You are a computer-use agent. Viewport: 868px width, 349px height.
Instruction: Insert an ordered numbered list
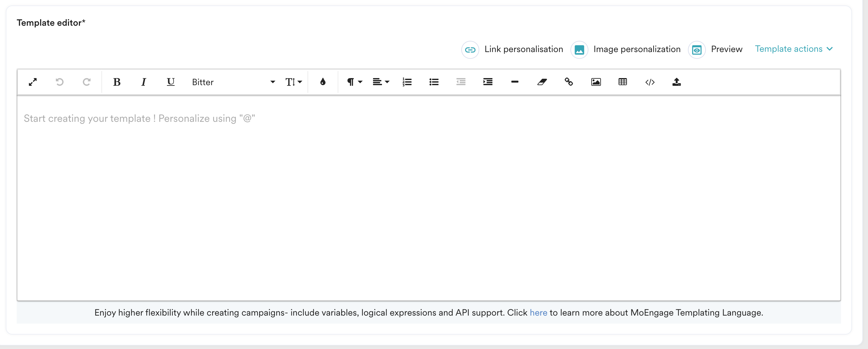click(x=407, y=82)
